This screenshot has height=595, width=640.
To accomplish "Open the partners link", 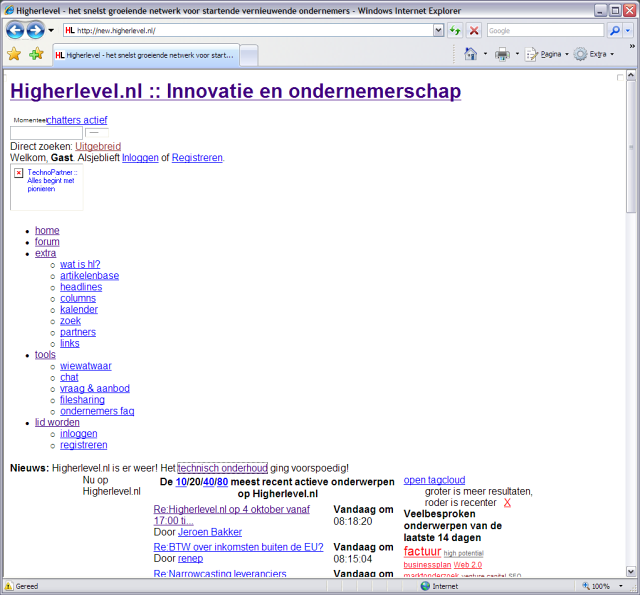I will pos(78,332).
